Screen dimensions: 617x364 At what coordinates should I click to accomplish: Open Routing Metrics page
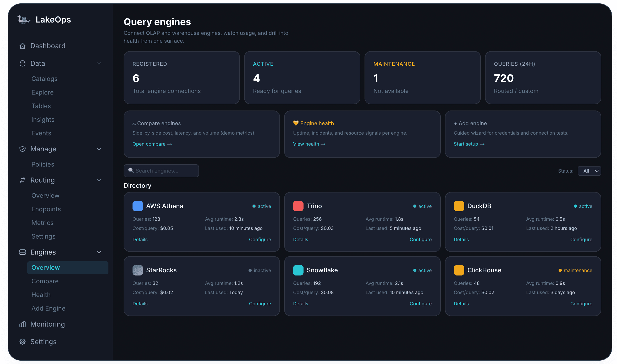[42, 223]
